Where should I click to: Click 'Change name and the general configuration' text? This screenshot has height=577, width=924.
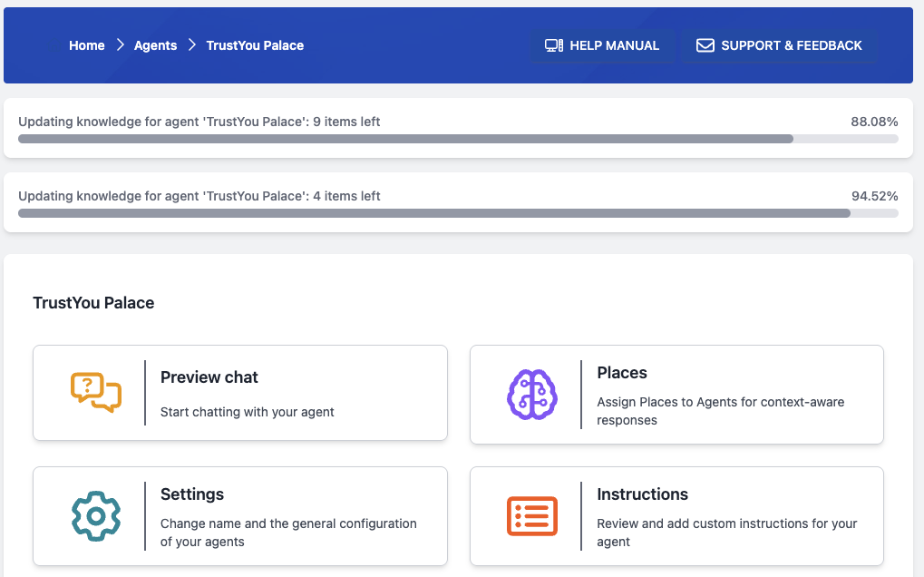[288, 533]
